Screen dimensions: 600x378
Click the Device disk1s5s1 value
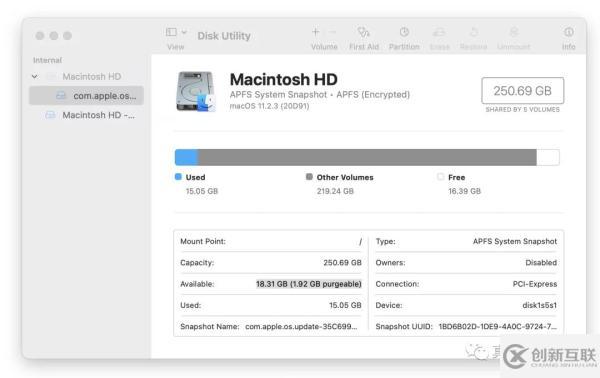click(540, 305)
